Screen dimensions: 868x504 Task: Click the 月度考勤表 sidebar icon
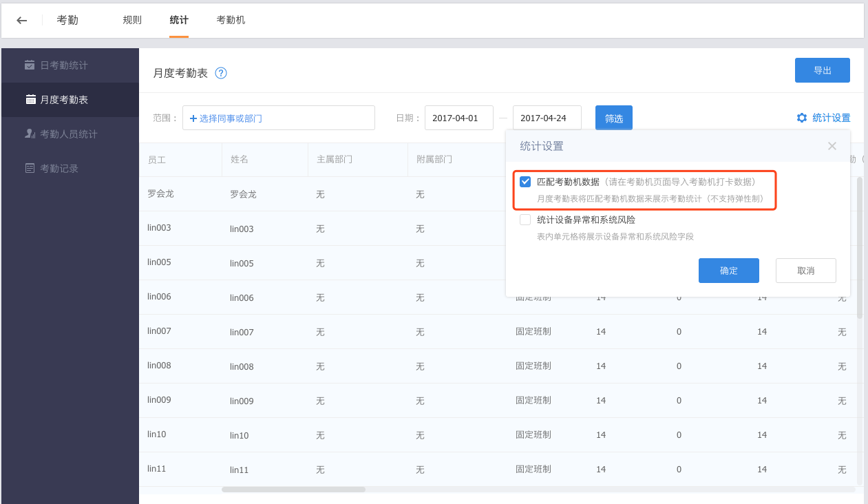coord(30,99)
